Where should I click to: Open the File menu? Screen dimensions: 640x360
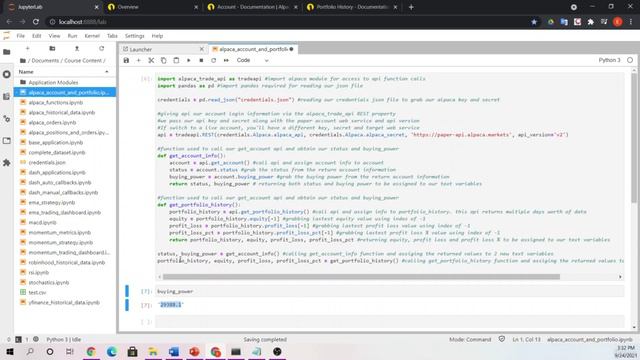(x=20, y=36)
